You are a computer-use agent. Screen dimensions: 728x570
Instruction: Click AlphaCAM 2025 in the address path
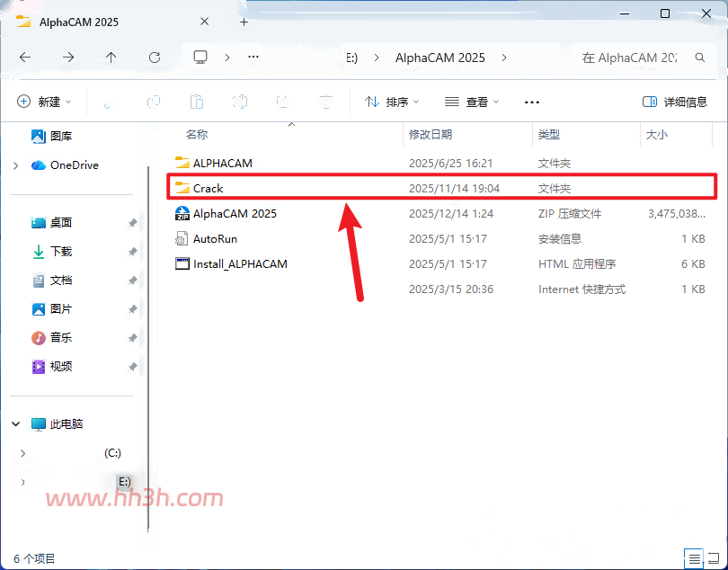tap(440, 58)
